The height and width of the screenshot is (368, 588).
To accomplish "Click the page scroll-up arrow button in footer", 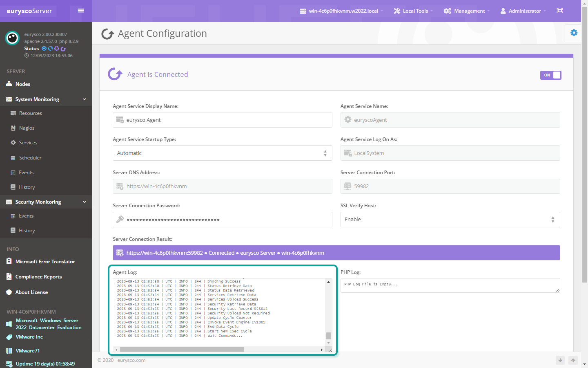I will pyautogui.click(x=573, y=360).
